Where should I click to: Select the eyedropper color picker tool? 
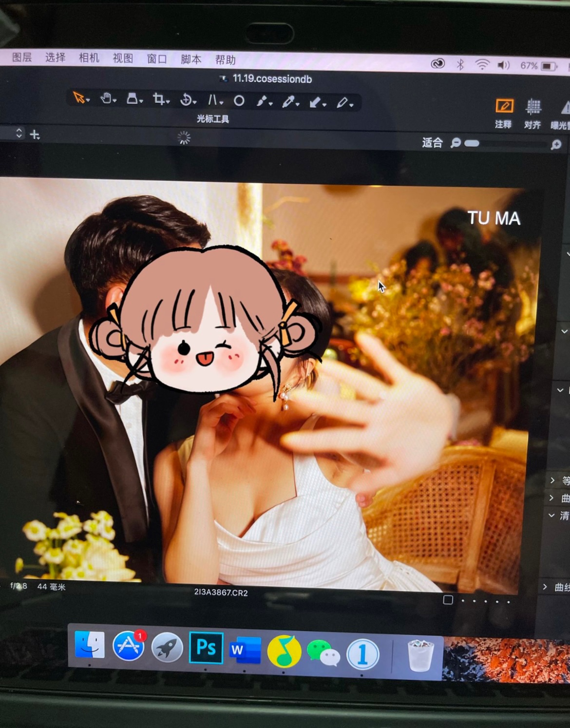pos(288,101)
